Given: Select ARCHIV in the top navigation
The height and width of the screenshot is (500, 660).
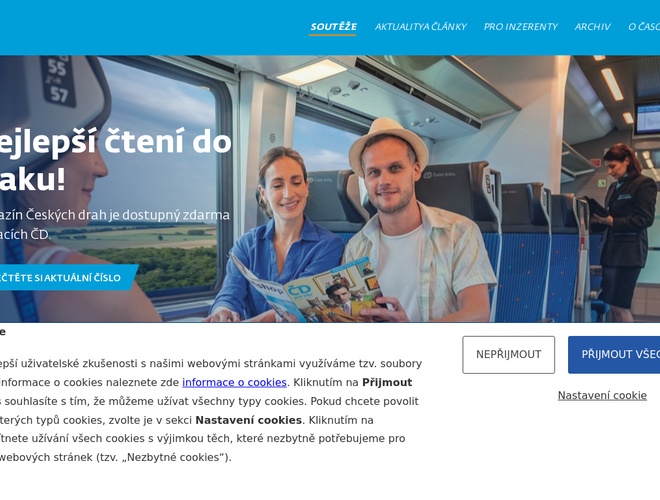Looking at the screenshot, I should coord(593,27).
